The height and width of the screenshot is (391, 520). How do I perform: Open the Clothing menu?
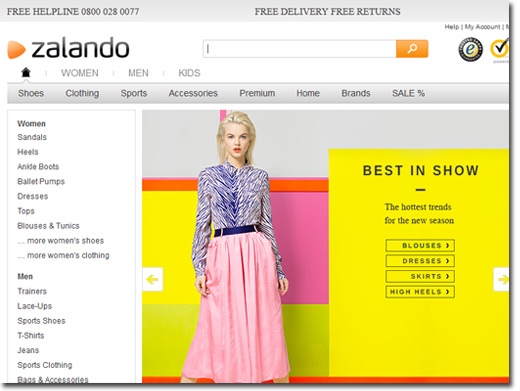(x=82, y=93)
